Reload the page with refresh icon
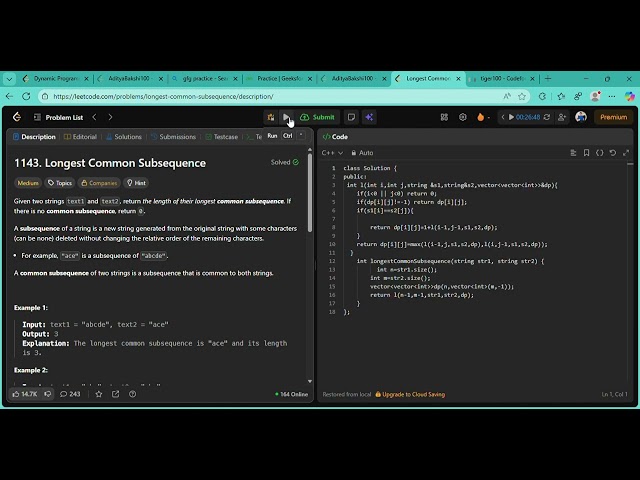Viewport: 640px width, 480px height. [x=26, y=96]
